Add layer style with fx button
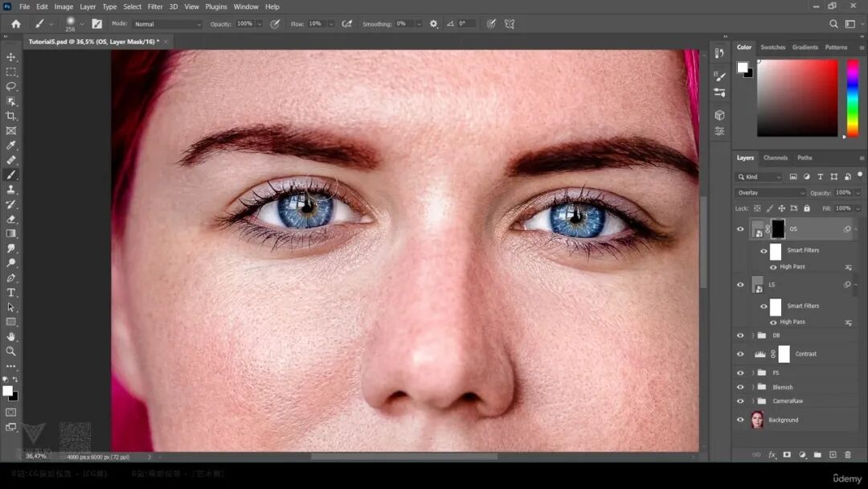This screenshot has width=868, height=489. coord(772,454)
